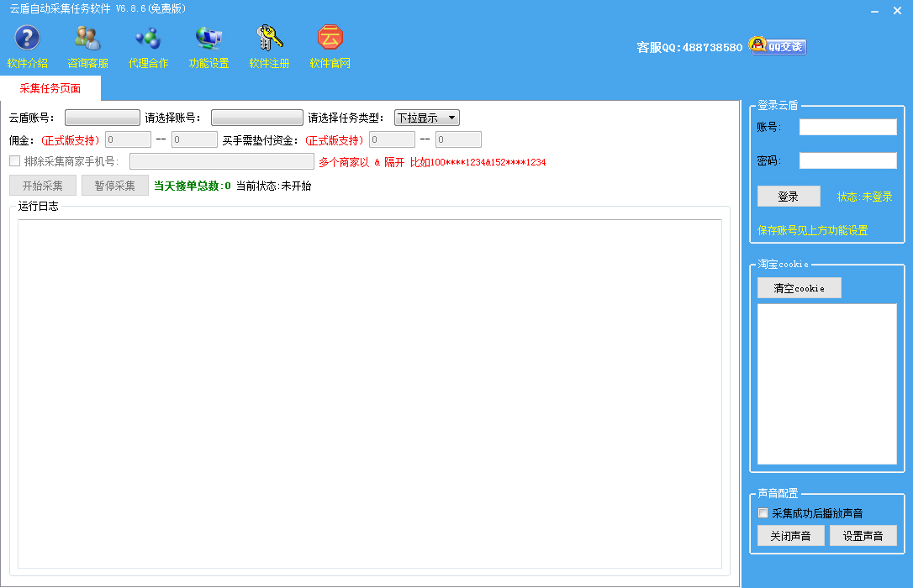The image size is (913, 588).
Task: Expand the 请选择任务类型 dropdown
Action: (x=427, y=118)
